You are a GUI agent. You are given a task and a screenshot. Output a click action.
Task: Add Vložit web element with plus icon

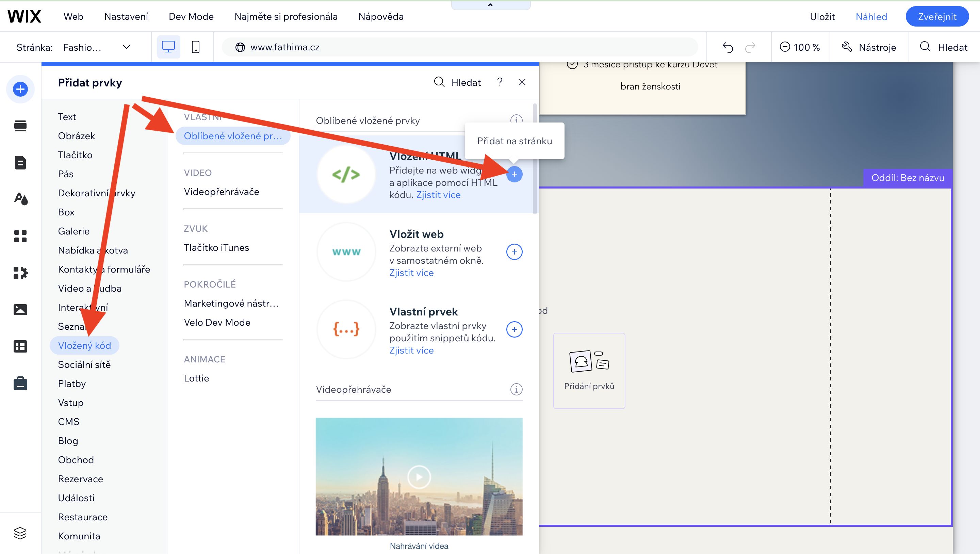(x=514, y=252)
